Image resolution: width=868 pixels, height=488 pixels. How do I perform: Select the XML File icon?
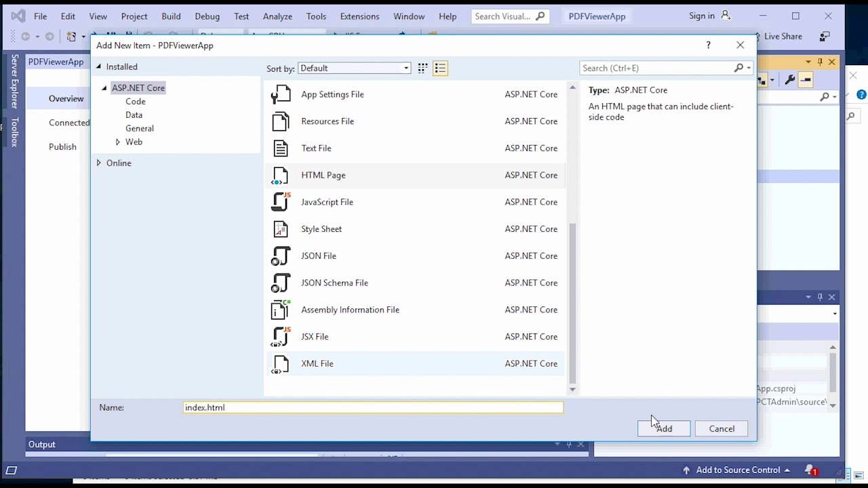(281, 363)
